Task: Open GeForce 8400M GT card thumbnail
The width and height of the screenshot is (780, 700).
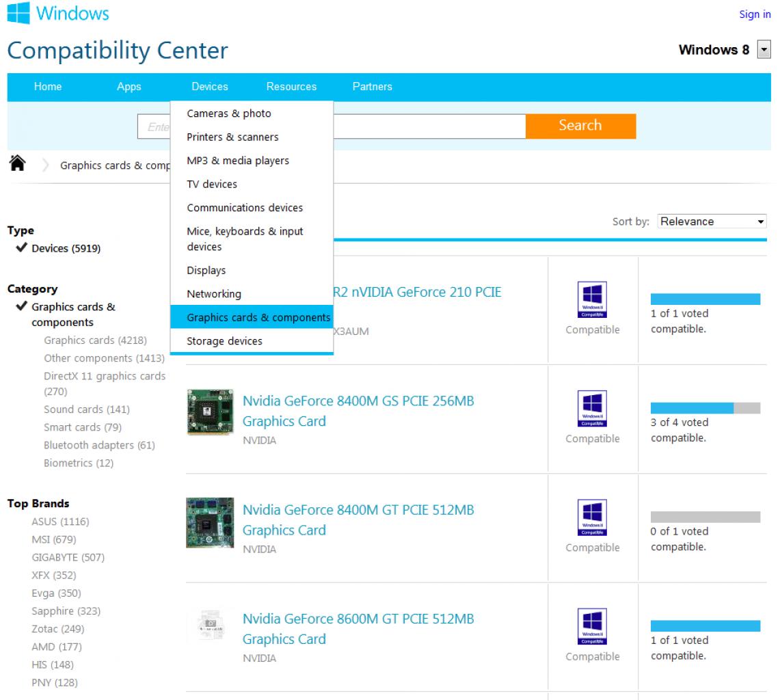Action: (x=210, y=522)
